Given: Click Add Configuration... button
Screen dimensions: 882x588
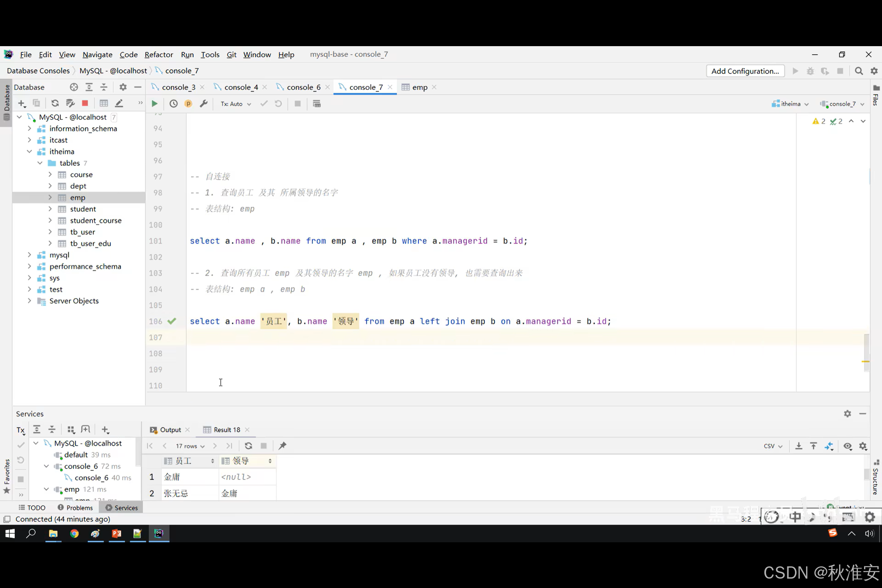Looking at the screenshot, I should (x=745, y=71).
